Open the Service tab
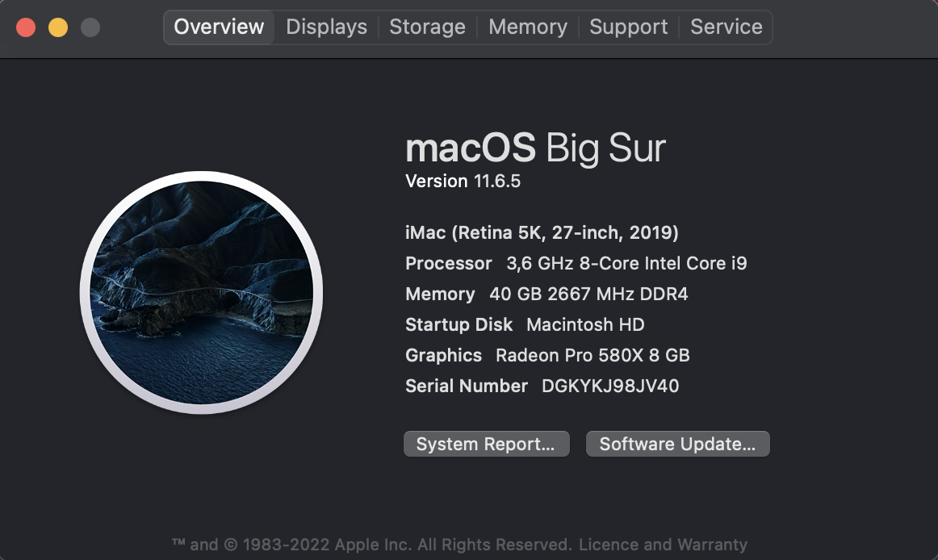This screenshot has height=560, width=938. (x=727, y=27)
